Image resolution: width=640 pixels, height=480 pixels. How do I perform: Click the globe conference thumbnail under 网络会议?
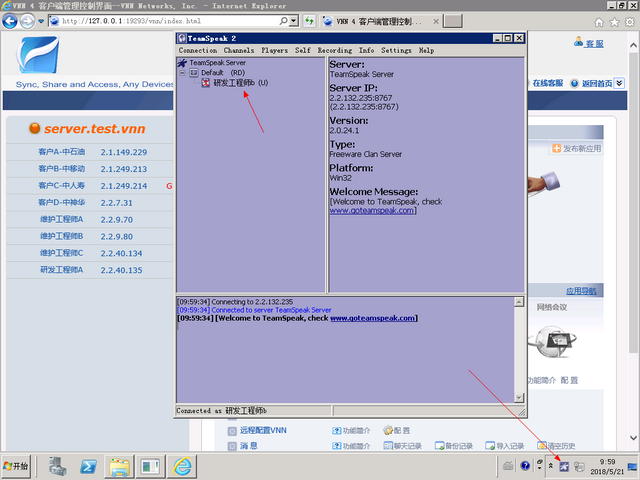552,342
